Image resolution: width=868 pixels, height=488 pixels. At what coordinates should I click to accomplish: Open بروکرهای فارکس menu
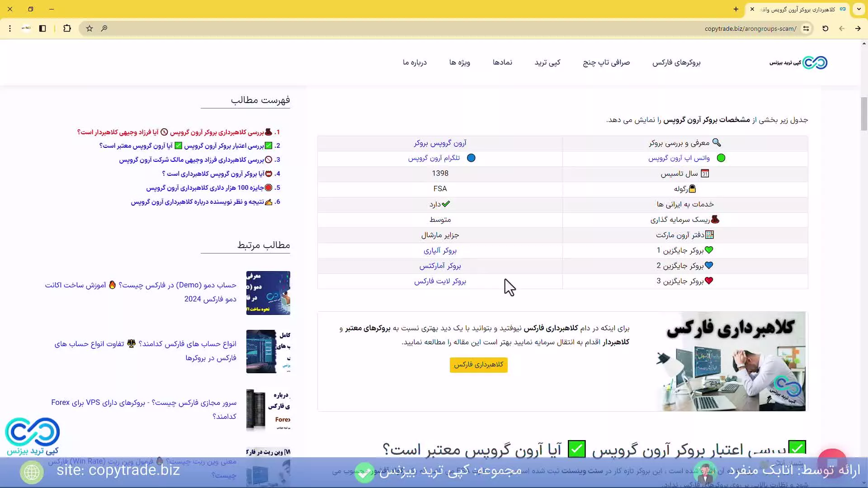pos(676,62)
